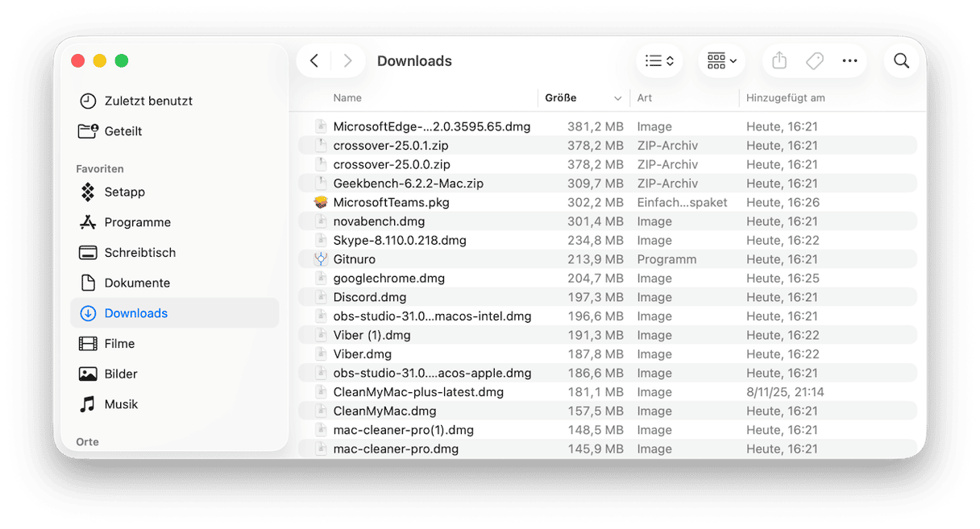
Task: Select the Gitnuro app icon
Action: [x=322, y=259]
